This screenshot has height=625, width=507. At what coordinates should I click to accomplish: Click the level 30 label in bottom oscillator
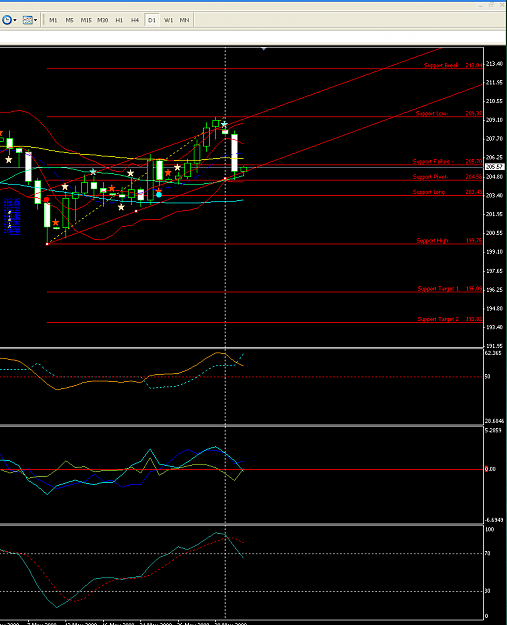point(487,591)
